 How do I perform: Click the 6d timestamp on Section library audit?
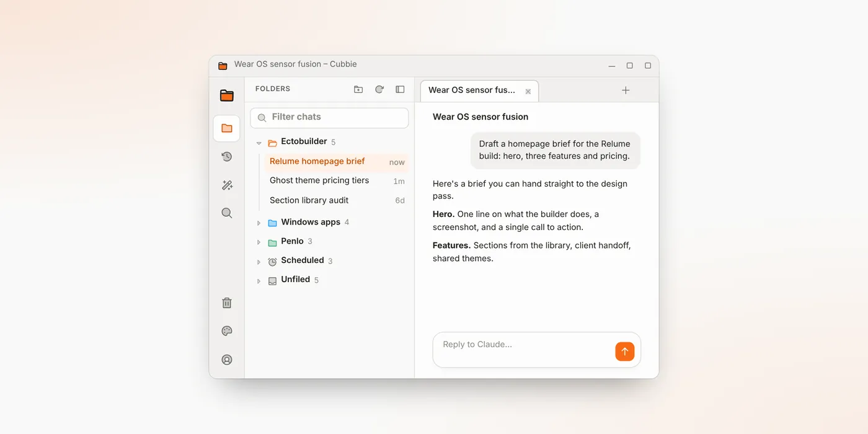coord(400,201)
